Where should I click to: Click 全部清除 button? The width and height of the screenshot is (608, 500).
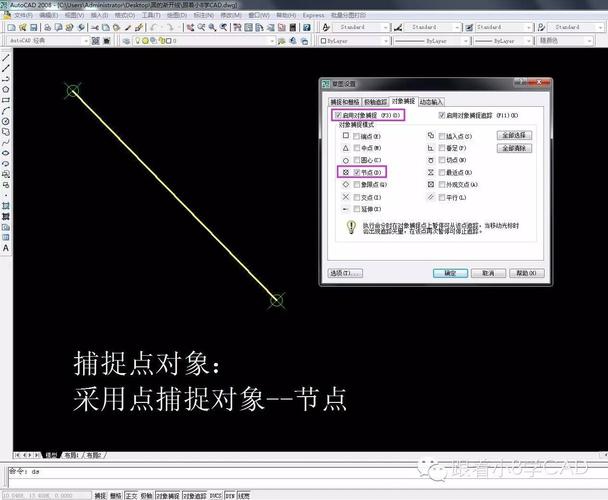point(514,148)
